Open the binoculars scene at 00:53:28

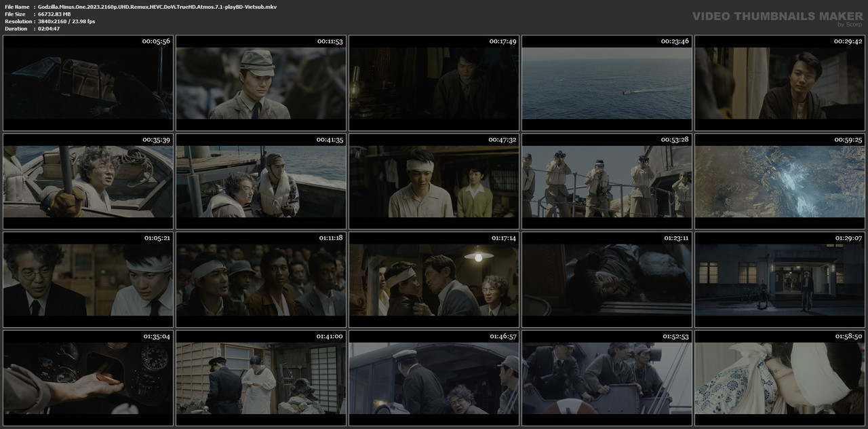pos(607,181)
